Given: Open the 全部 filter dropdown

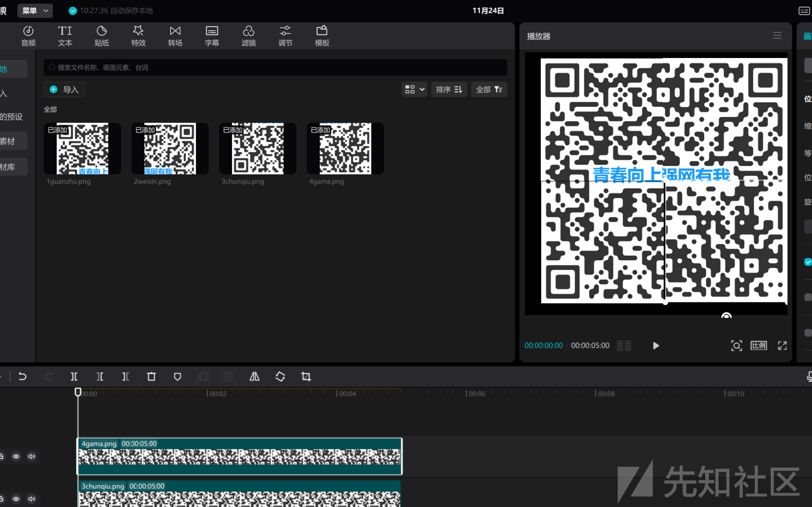Looking at the screenshot, I should point(489,89).
